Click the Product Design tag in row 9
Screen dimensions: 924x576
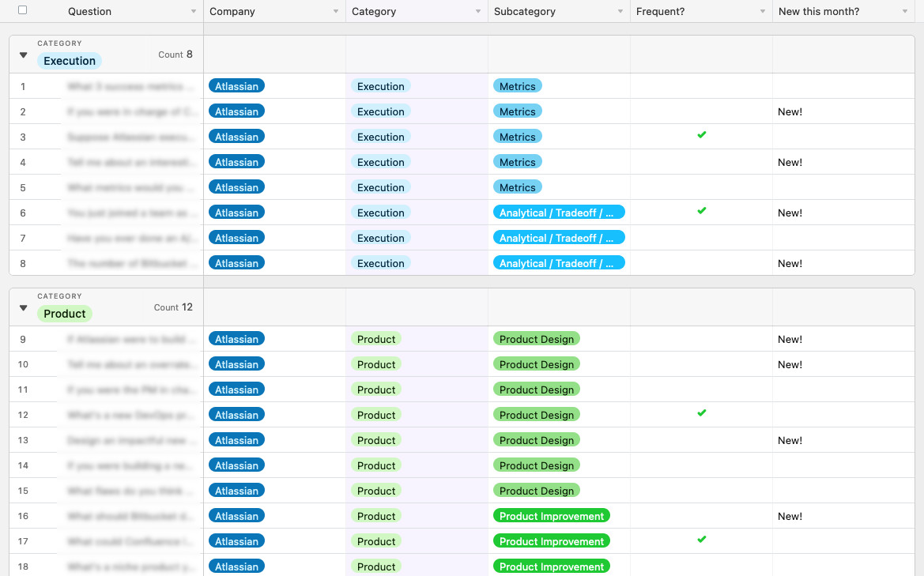point(537,338)
